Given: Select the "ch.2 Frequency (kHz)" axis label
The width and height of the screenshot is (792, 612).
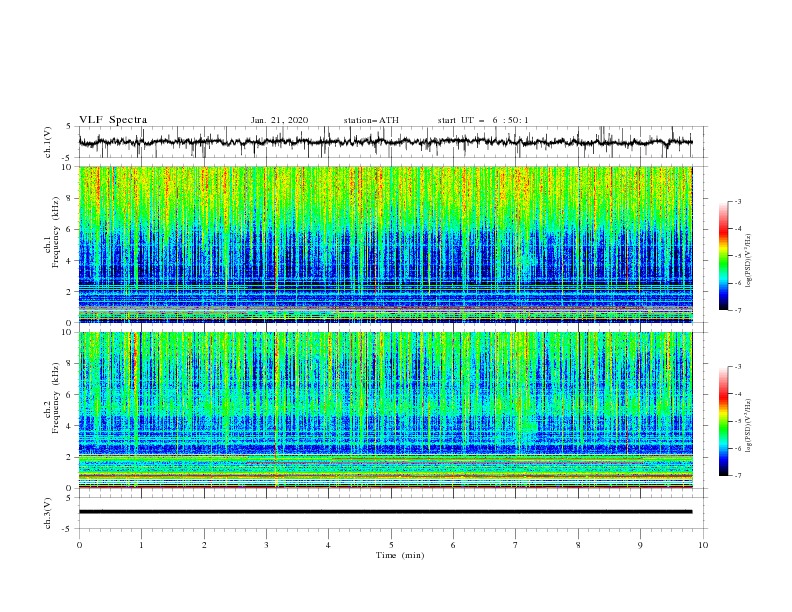Looking at the screenshot, I should tap(52, 398).
